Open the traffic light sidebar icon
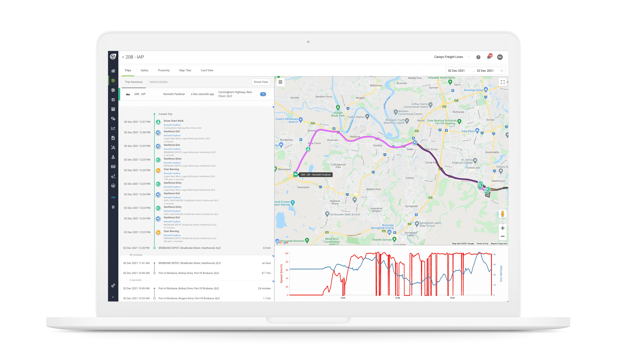This screenshot has width=617, height=364. click(x=113, y=207)
